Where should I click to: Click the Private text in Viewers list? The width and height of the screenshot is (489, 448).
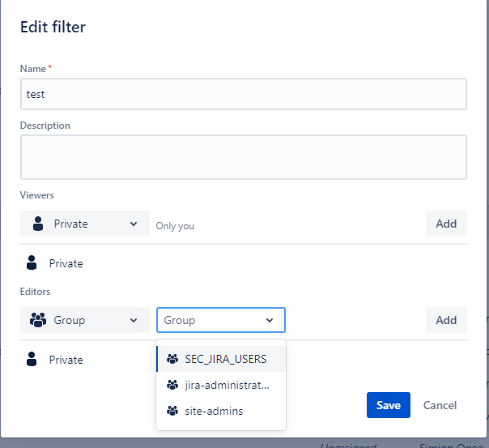(x=66, y=263)
